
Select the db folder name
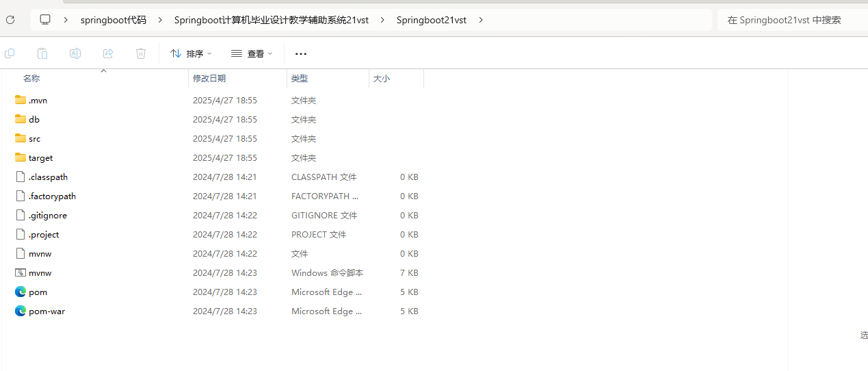pyautogui.click(x=34, y=119)
